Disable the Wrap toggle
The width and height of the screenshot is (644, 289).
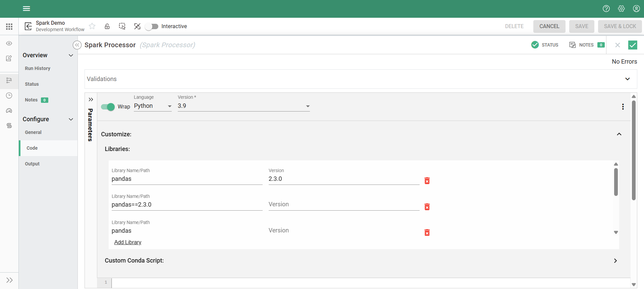tap(108, 107)
